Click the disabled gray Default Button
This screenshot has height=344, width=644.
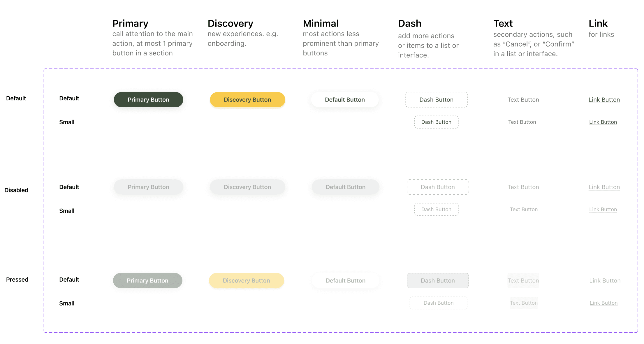pos(345,187)
